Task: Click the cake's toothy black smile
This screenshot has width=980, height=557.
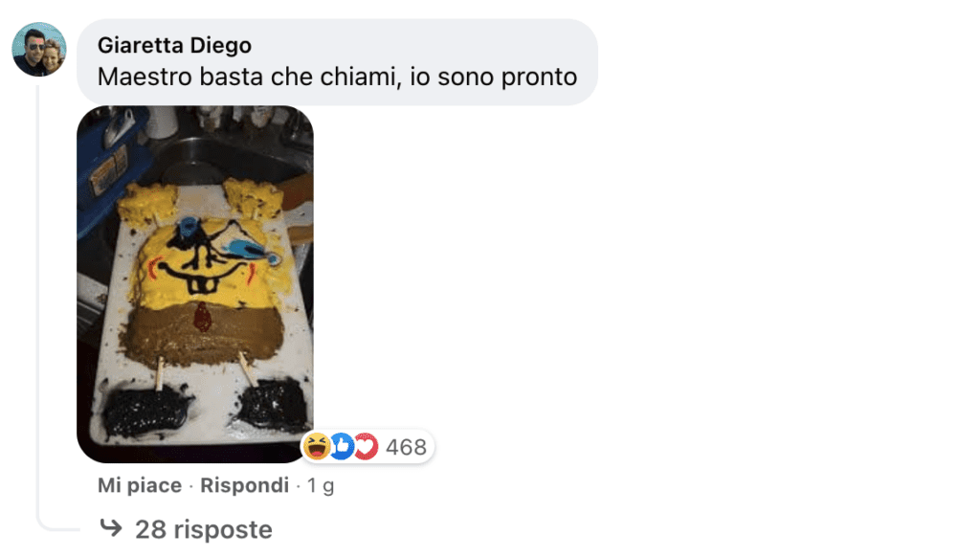Action: pos(201,275)
